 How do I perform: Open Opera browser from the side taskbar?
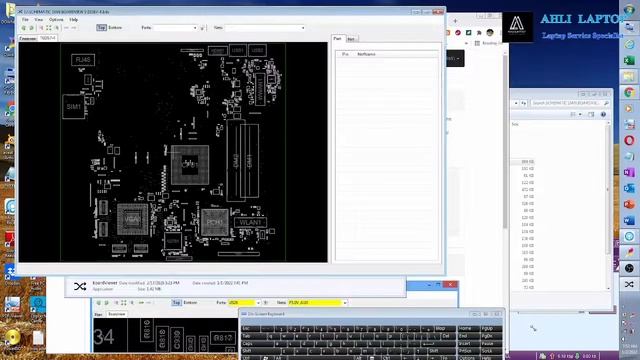(629, 140)
